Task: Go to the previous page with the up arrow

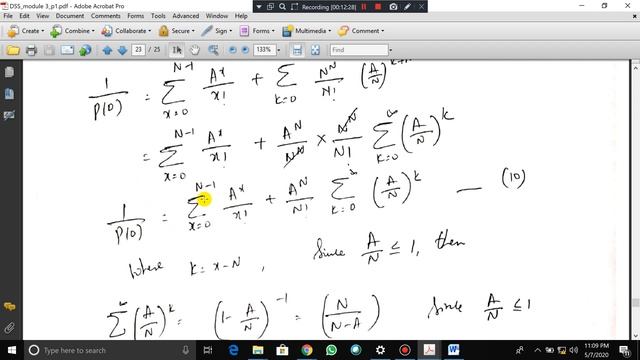Action: point(107,50)
